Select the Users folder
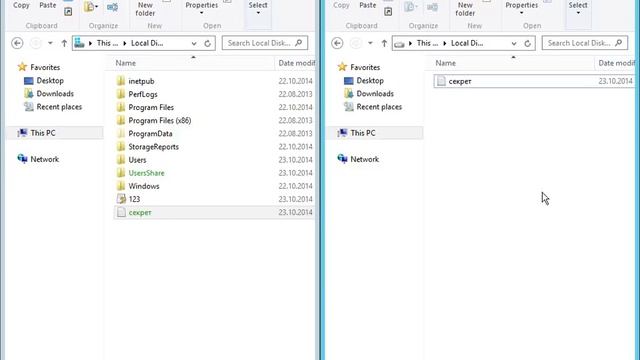Screen dimensions: 640x360 (137, 160)
